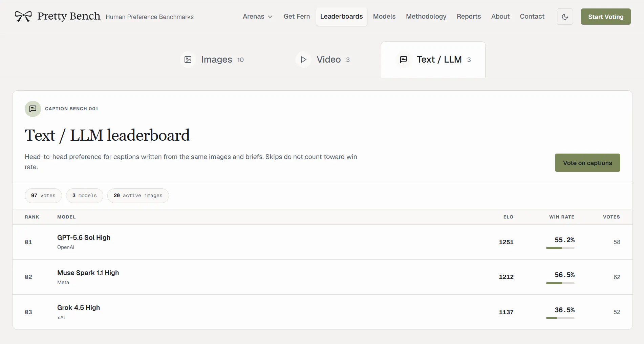Click the 20 active images pill

[138, 196]
